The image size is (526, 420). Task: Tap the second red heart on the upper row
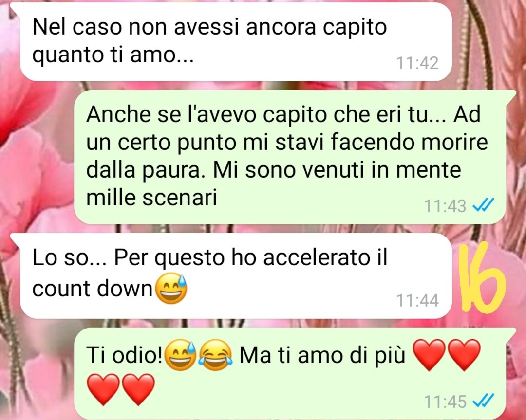click(464, 355)
